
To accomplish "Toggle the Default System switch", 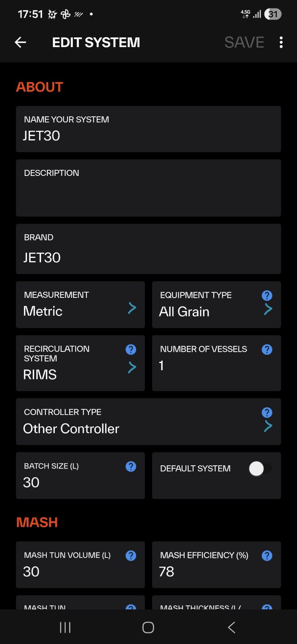I will 260,469.
